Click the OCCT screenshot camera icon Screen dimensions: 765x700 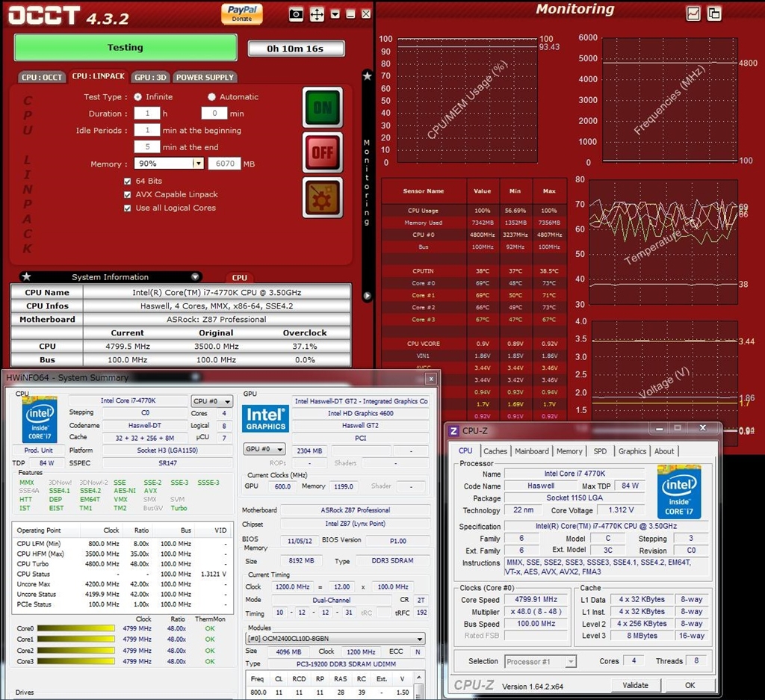point(296,15)
